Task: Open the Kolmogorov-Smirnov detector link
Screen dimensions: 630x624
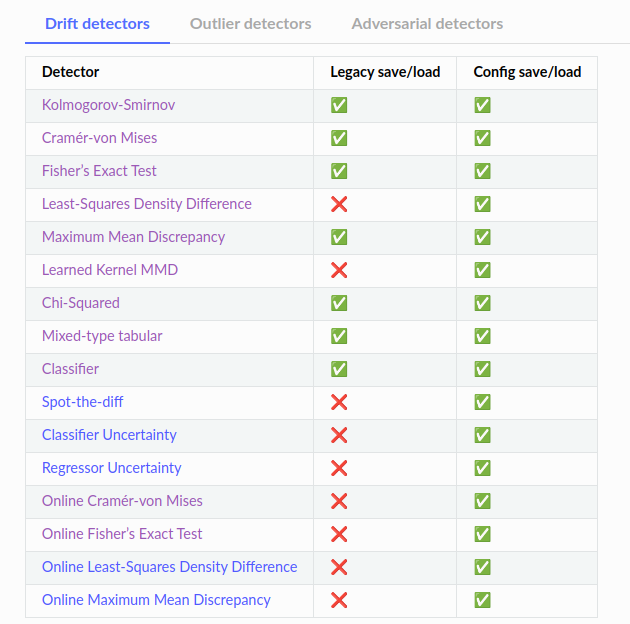Action: [x=108, y=105]
